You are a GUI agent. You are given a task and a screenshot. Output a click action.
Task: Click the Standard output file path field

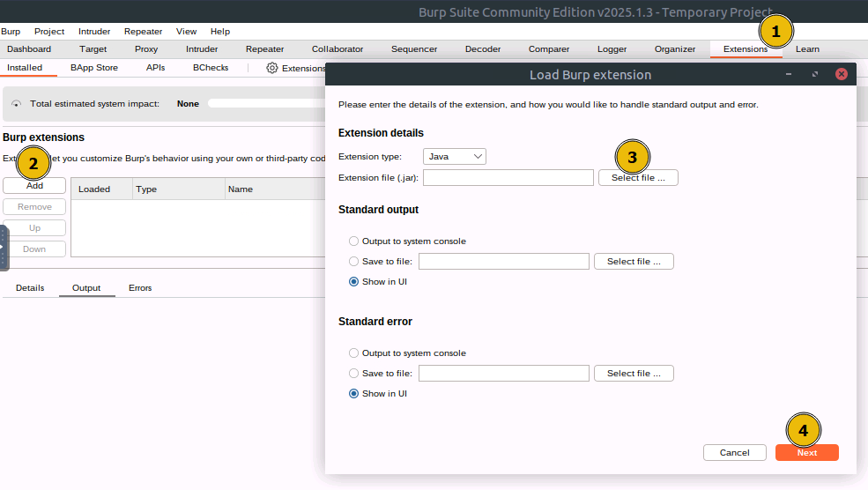(x=504, y=262)
